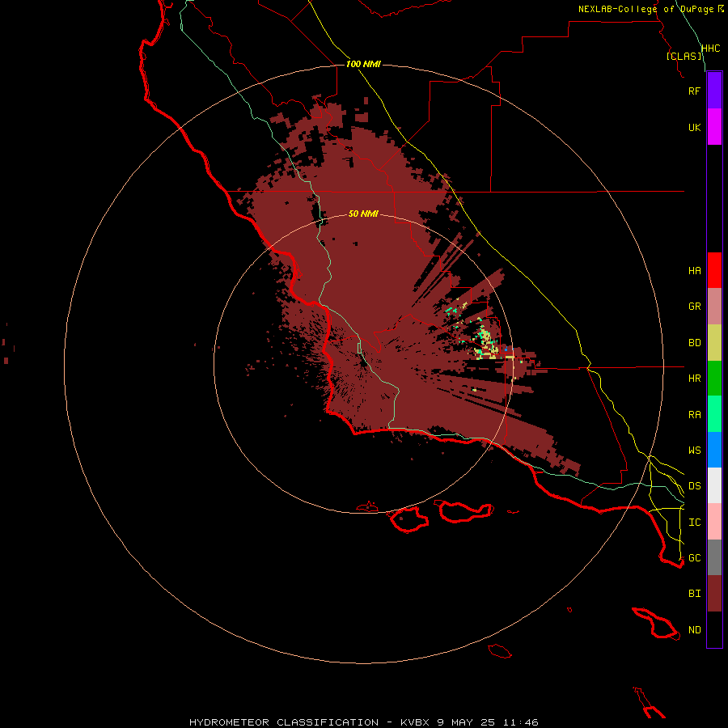Click the IC legend label
The image size is (728, 728).
pyautogui.click(x=695, y=523)
